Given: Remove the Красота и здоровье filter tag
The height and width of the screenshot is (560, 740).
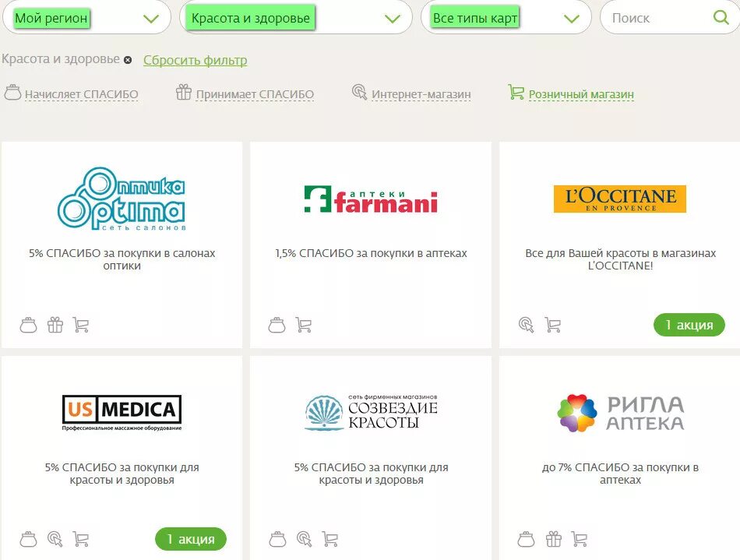Looking at the screenshot, I should tap(128, 60).
